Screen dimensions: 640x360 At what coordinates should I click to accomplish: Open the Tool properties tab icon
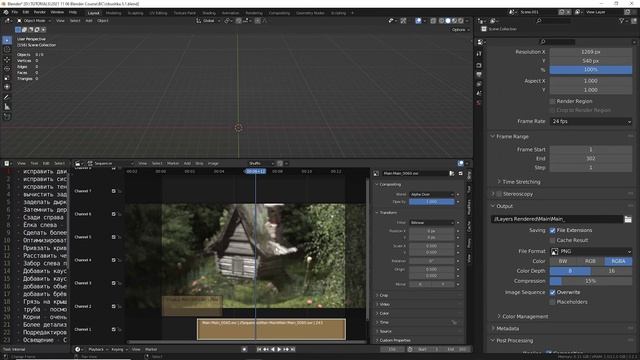tap(479, 53)
